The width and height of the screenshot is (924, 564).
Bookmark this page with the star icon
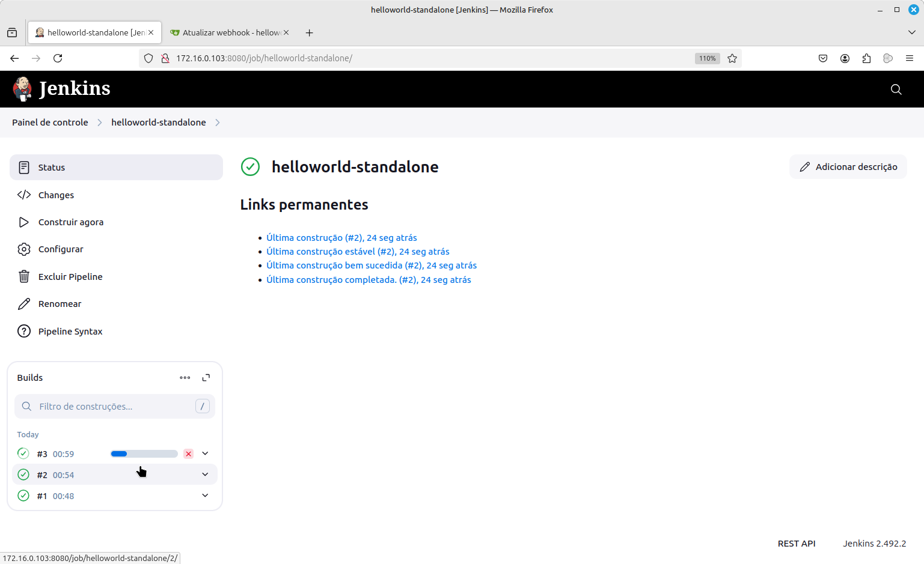click(x=732, y=58)
